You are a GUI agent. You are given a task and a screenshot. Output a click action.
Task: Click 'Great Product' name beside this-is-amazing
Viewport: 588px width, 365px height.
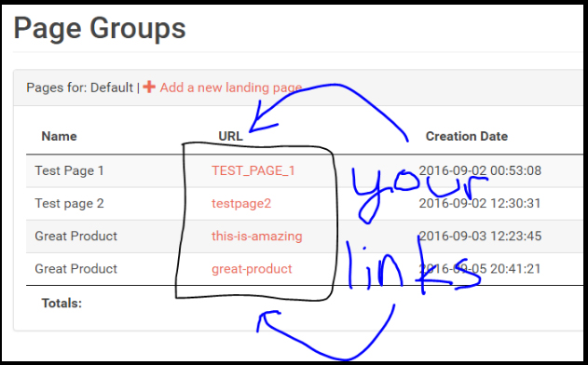tap(76, 237)
